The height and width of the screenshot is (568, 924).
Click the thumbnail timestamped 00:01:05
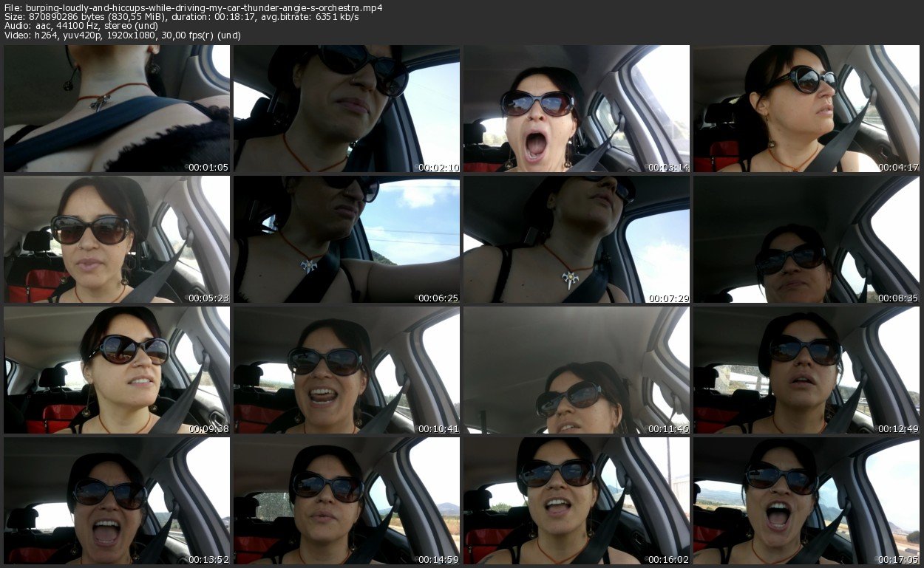pos(117,109)
